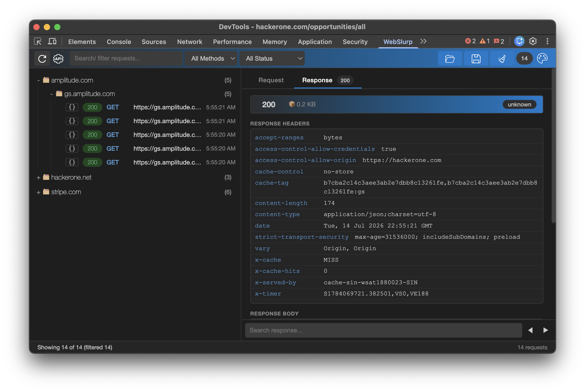Click the package size icon beside 0.2 KB
585x392 pixels.
[x=292, y=104]
